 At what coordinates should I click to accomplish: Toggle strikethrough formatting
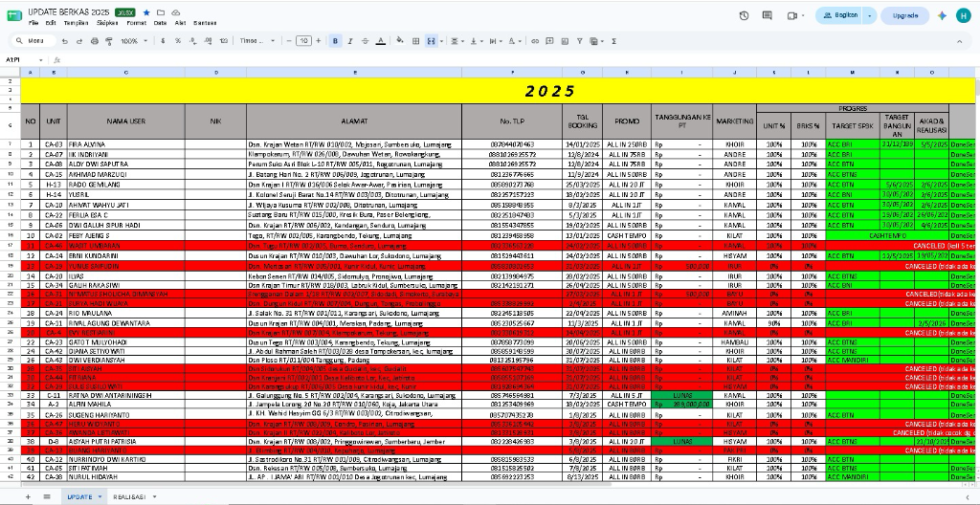click(365, 41)
